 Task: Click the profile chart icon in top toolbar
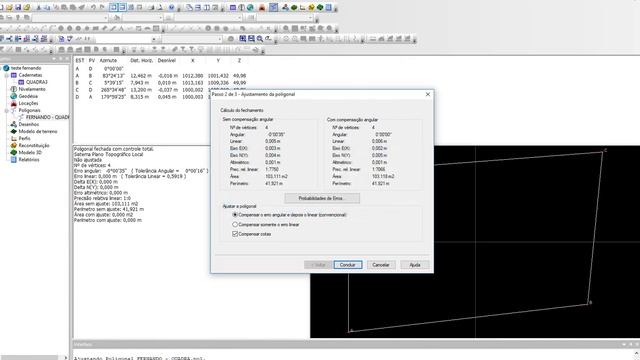pyautogui.click(x=302, y=7)
